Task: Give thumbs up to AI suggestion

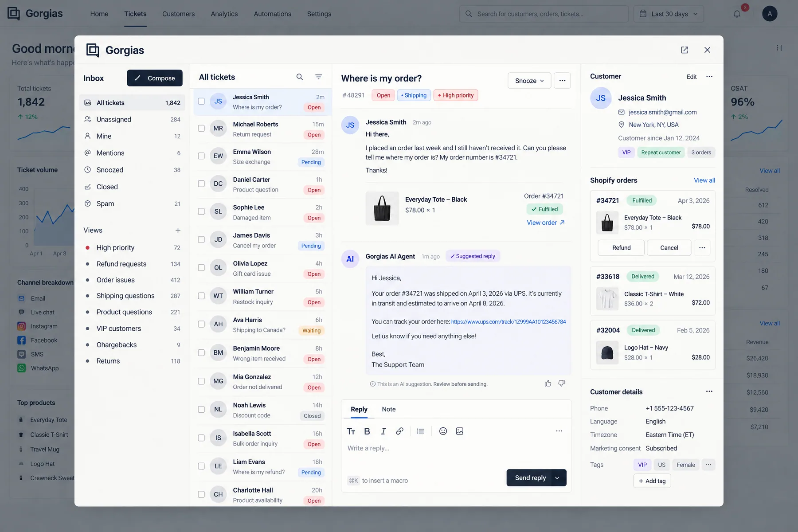Action: click(x=548, y=383)
